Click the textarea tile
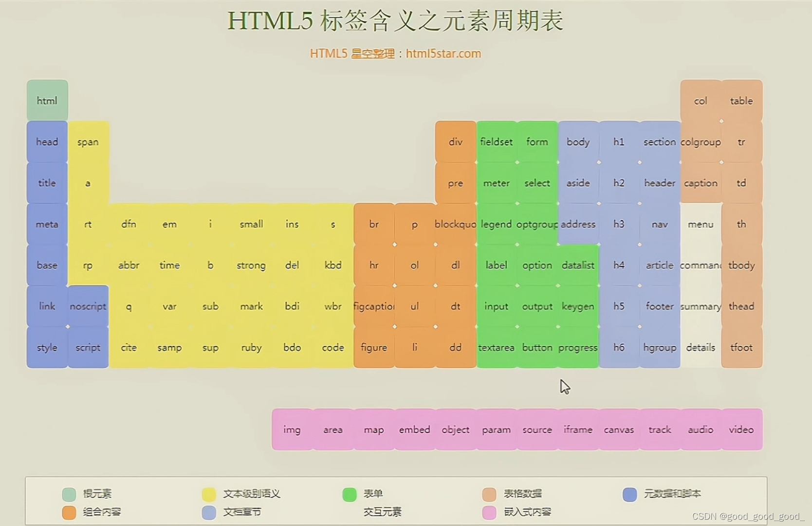 497,347
